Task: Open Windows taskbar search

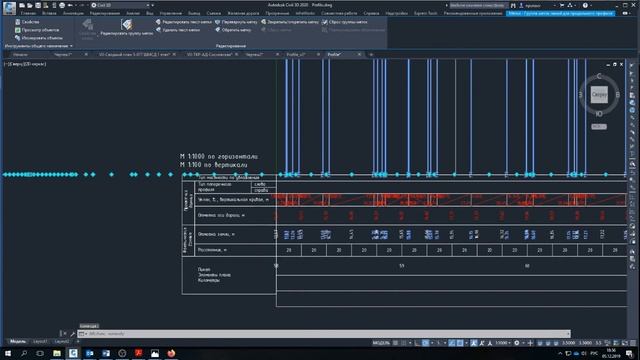Action: click(24, 353)
